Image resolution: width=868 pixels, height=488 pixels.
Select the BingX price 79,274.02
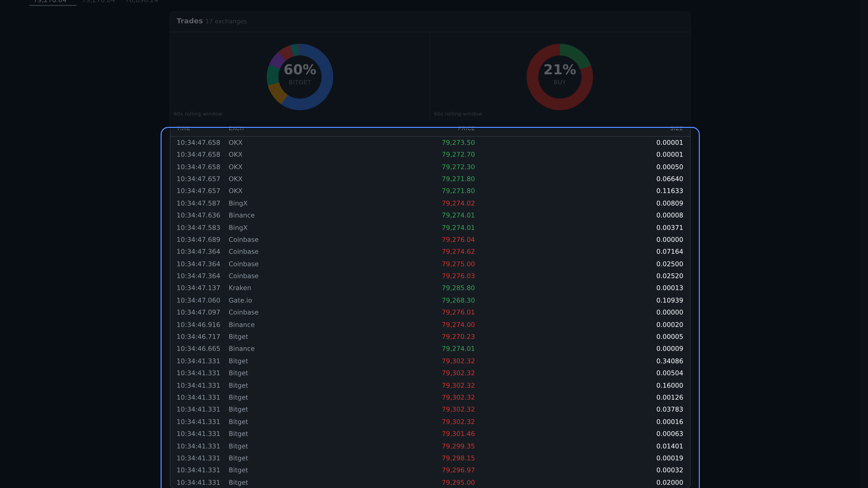[x=458, y=203]
